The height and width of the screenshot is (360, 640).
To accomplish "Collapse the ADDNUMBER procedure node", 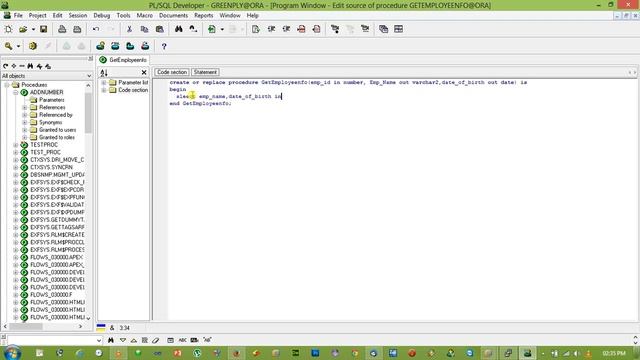I will tap(16, 93).
